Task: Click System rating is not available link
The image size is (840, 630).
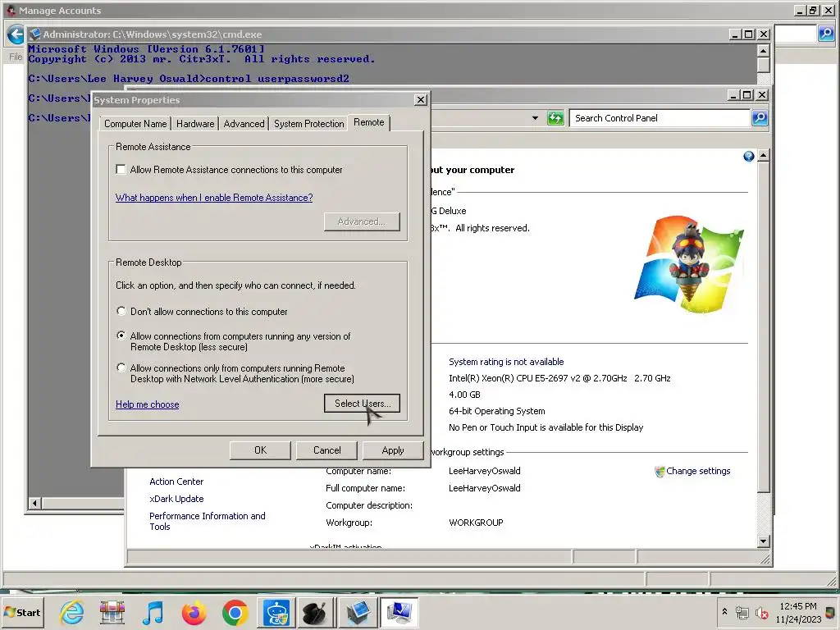Action: click(x=506, y=362)
